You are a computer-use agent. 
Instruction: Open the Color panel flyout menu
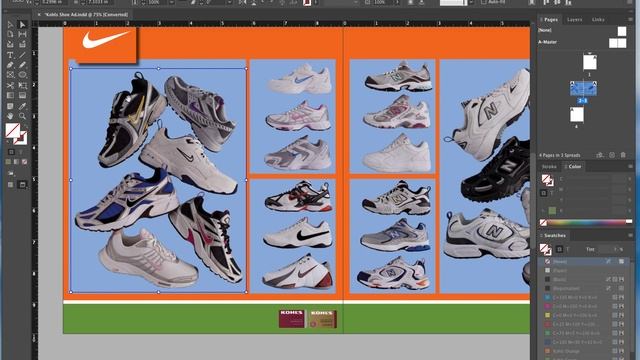pos(630,167)
